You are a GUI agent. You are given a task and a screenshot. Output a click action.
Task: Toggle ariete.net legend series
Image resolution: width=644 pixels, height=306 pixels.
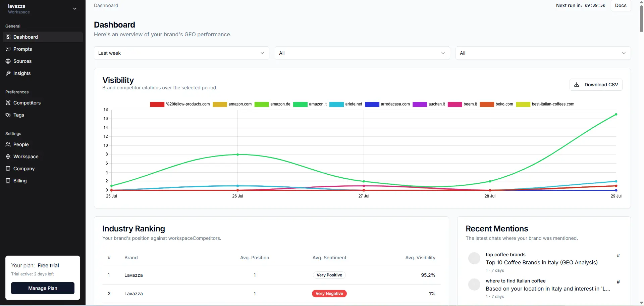click(x=346, y=104)
